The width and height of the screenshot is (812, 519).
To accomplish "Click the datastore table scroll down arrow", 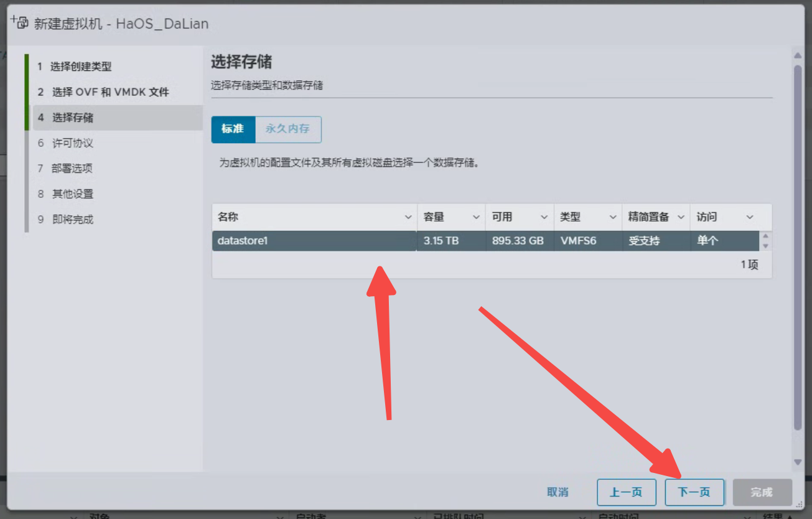I will 765,246.
